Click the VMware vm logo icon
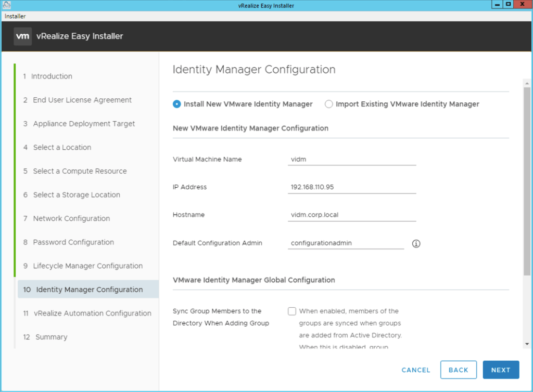533x392 pixels. coord(22,36)
